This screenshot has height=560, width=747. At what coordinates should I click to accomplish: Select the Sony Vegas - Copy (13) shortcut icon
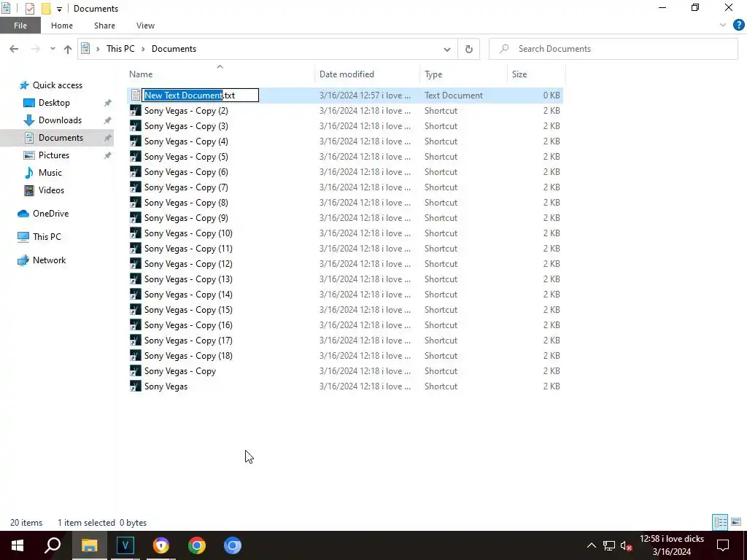136,279
